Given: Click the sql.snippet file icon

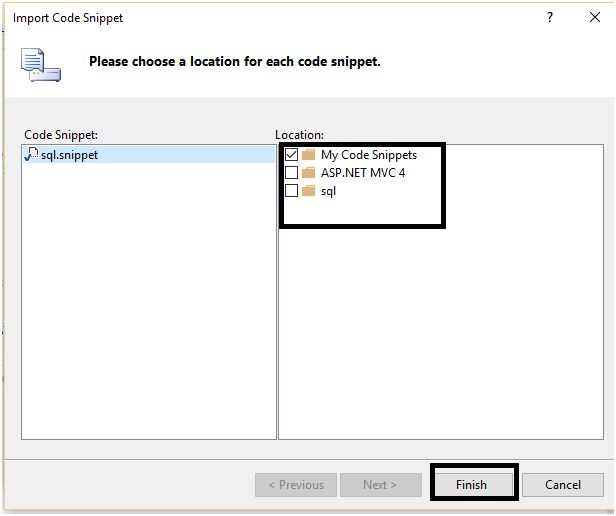Looking at the screenshot, I should [31, 155].
